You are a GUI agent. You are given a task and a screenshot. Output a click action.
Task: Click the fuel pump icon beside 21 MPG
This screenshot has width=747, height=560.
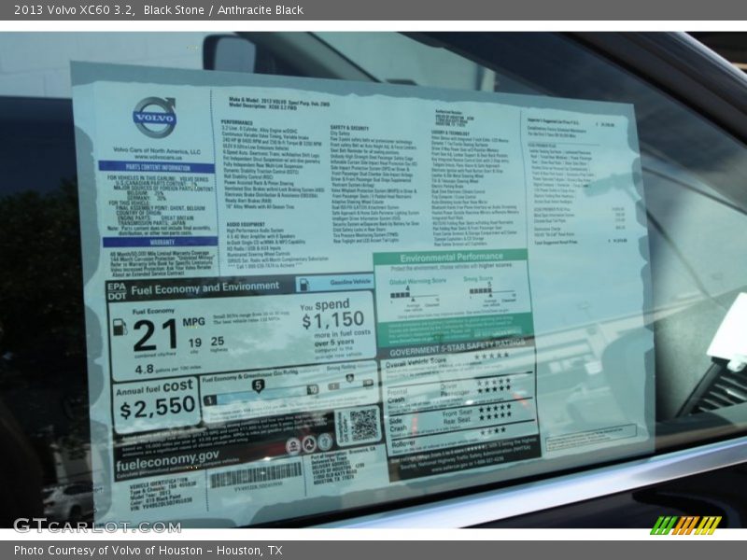[120, 328]
